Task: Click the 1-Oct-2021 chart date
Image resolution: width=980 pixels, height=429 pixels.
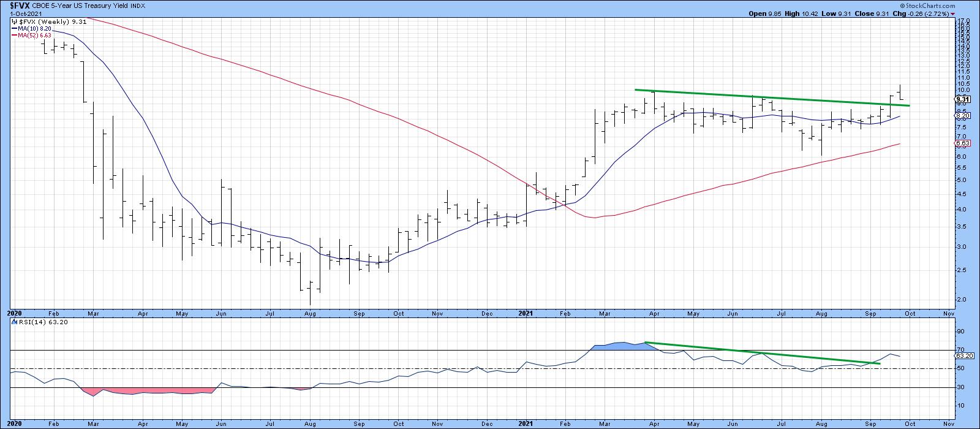Action: click(18, 13)
